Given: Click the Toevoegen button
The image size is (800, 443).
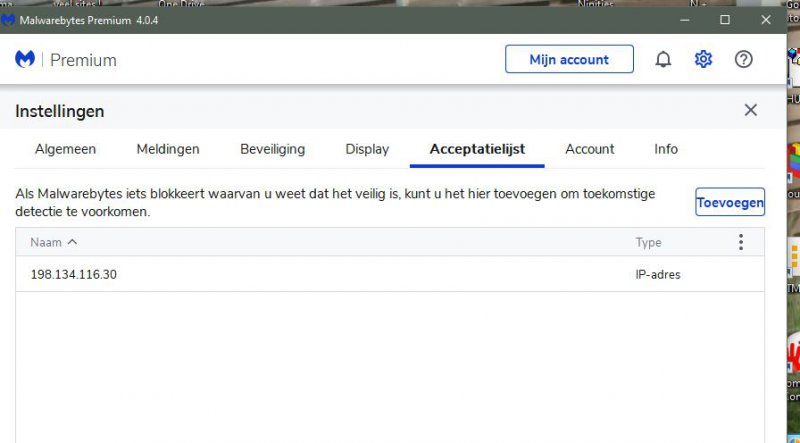Looking at the screenshot, I should coord(730,202).
